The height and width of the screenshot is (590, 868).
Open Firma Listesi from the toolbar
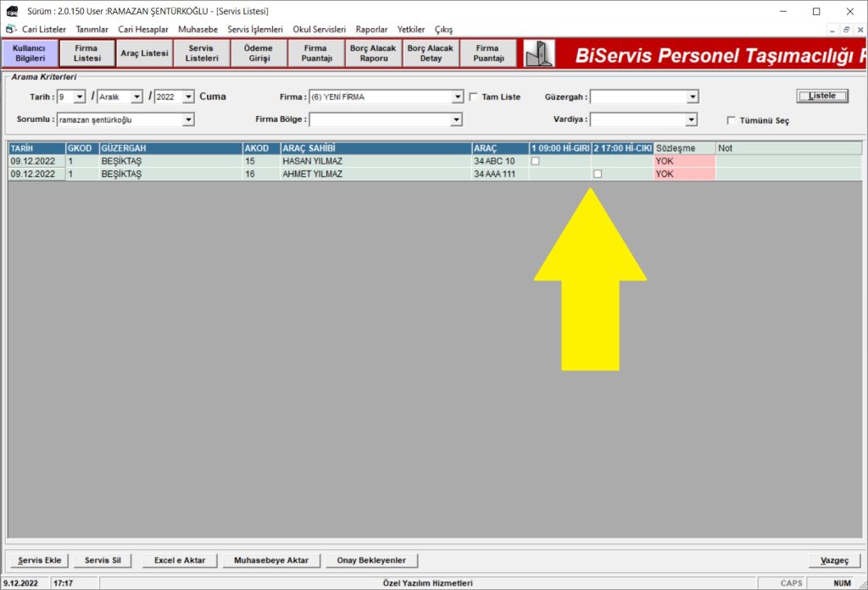(86, 53)
